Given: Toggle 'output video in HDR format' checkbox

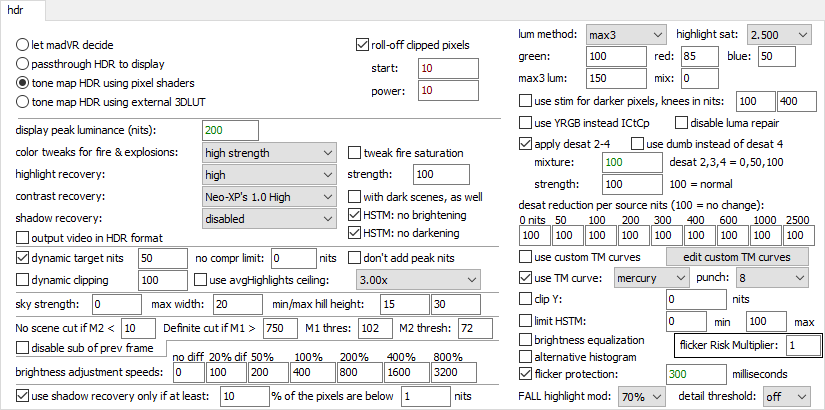Looking at the screenshot, I should [x=24, y=237].
